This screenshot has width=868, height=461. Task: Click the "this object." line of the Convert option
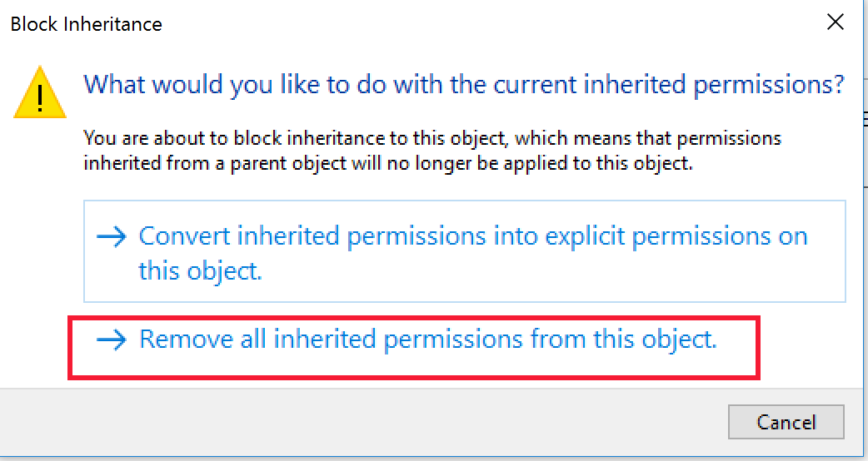pos(201,271)
